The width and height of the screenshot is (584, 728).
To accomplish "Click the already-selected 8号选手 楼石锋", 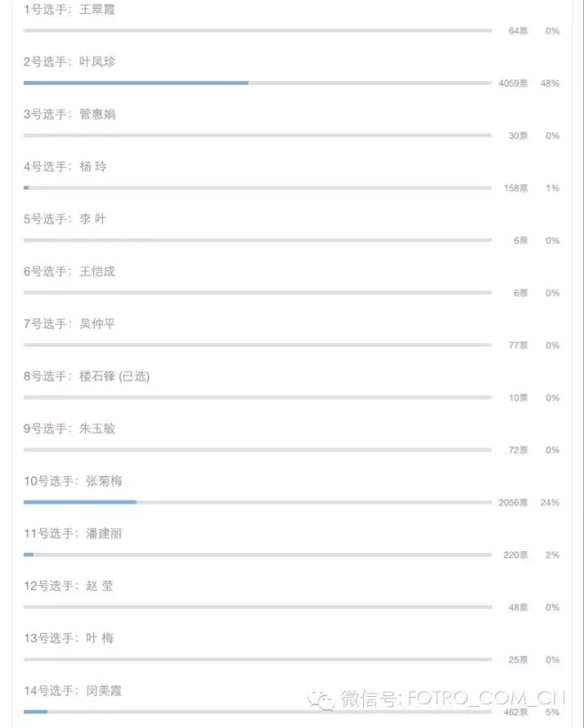I will (x=87, y=376).
